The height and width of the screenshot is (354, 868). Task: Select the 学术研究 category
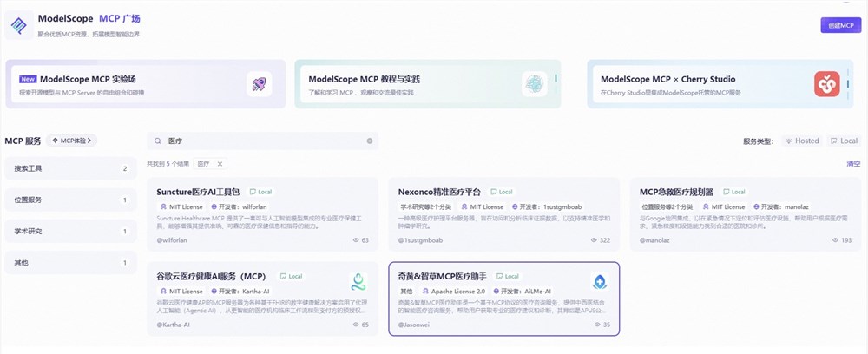70,231
